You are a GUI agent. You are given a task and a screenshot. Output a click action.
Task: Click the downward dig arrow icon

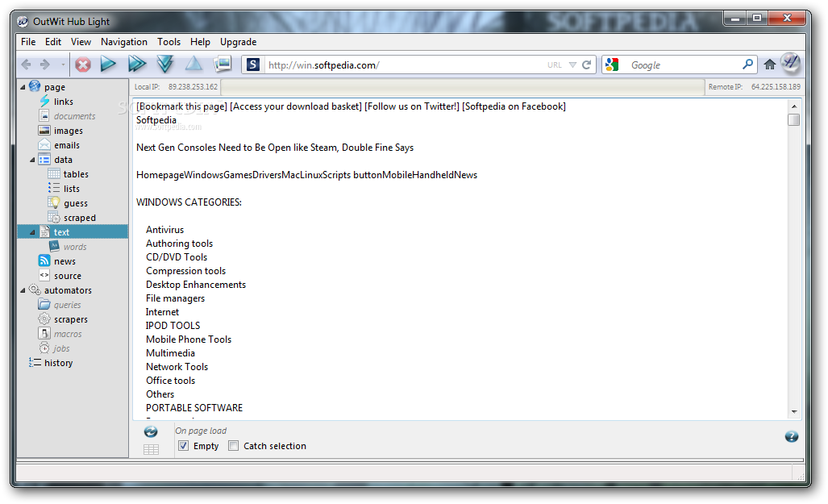pos(165,65)
